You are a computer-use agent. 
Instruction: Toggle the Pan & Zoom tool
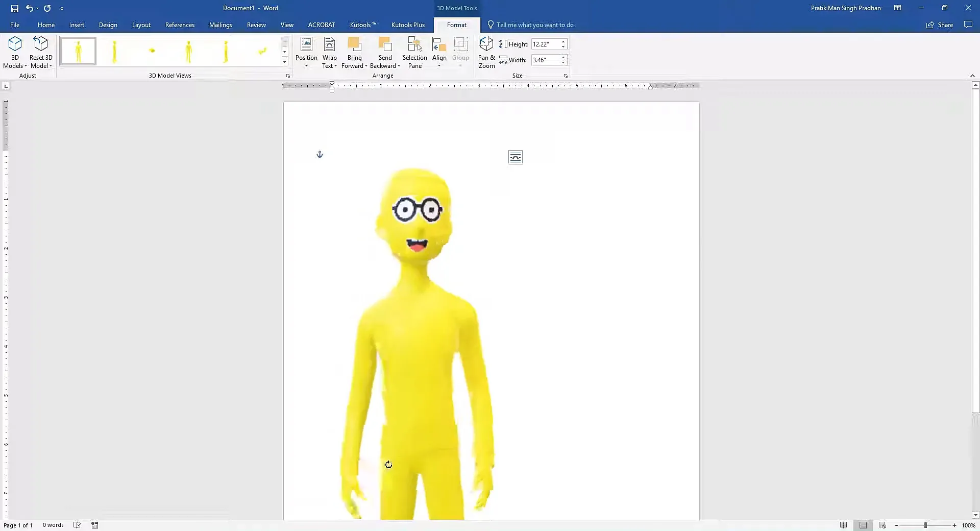pyautogui.click(x=486, y=52)
